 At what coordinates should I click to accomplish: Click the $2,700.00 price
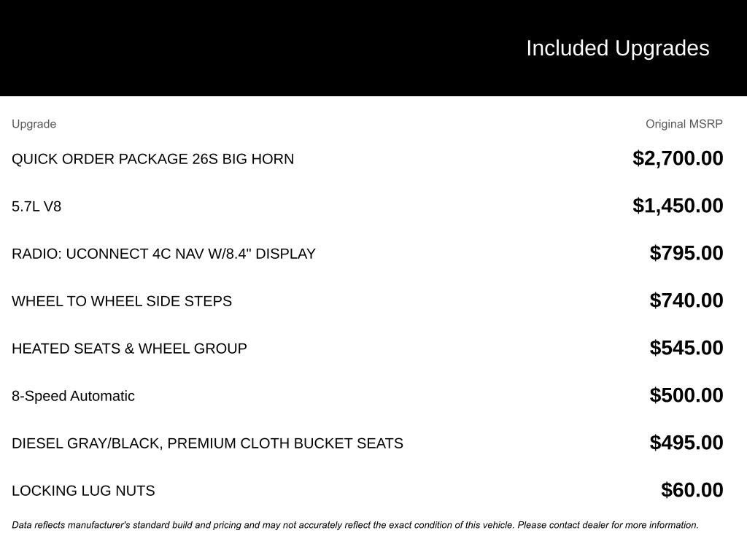[x=678, y=158]
